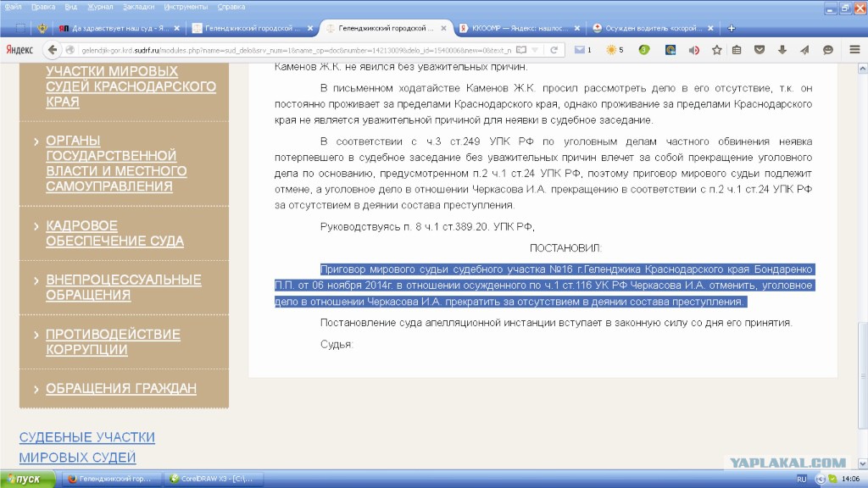Click the vertical scrollbar thumb
This screenshot has height=488, width=868.
pyautogui.click(x=862, y=375)
